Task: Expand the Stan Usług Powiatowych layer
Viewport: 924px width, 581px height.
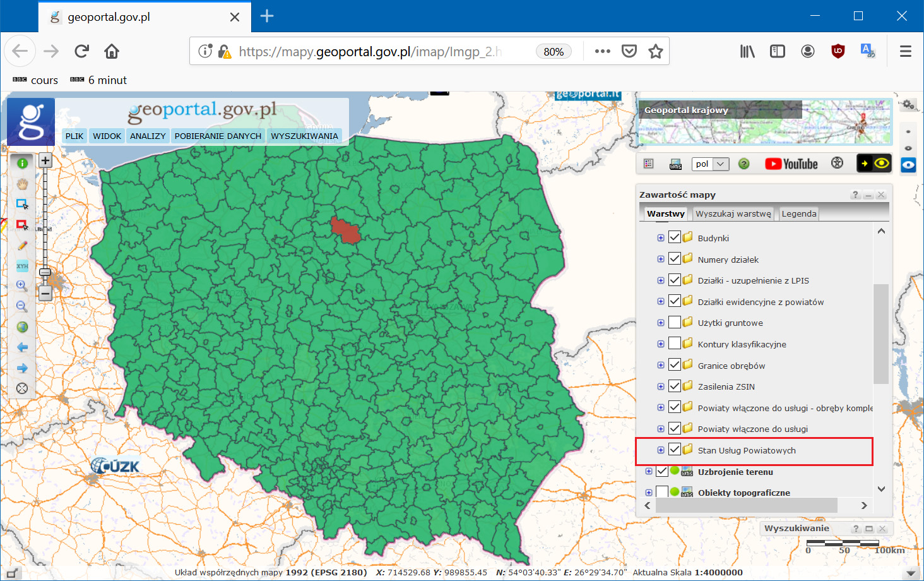Action: 661,450
